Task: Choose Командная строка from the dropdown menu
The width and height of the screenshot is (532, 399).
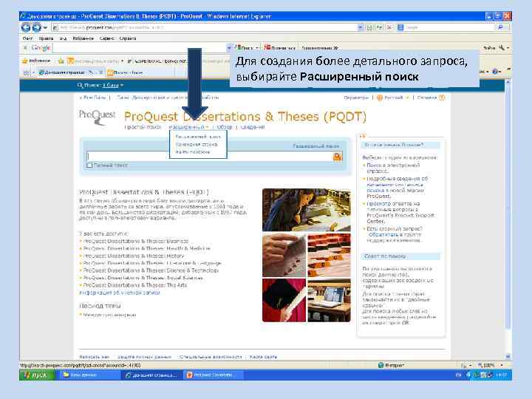Action: point(197,145)
